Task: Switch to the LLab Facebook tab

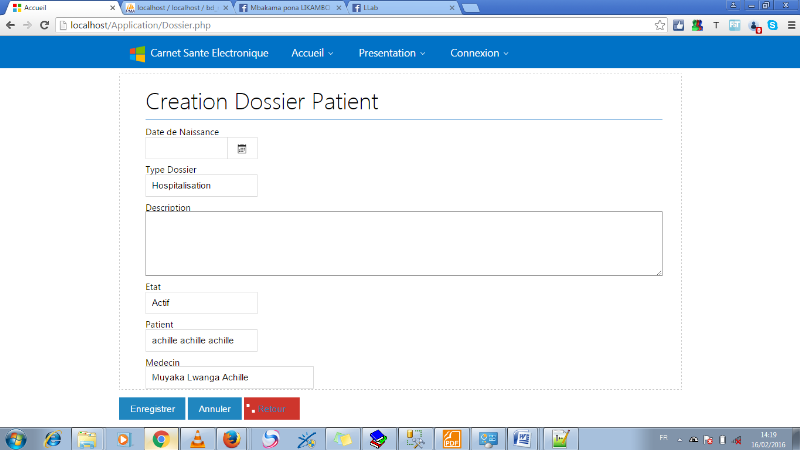Action: tap(402, 8)
